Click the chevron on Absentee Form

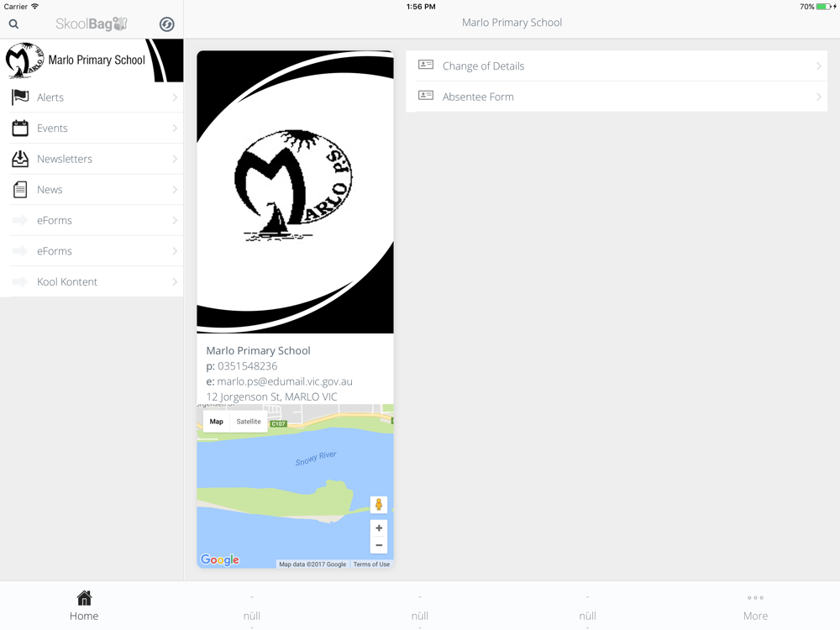click(818, 97)
